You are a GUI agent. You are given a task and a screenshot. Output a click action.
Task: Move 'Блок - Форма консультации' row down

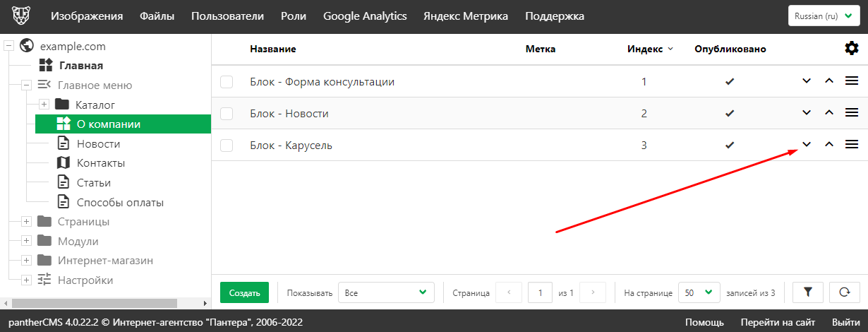(807, 81)
